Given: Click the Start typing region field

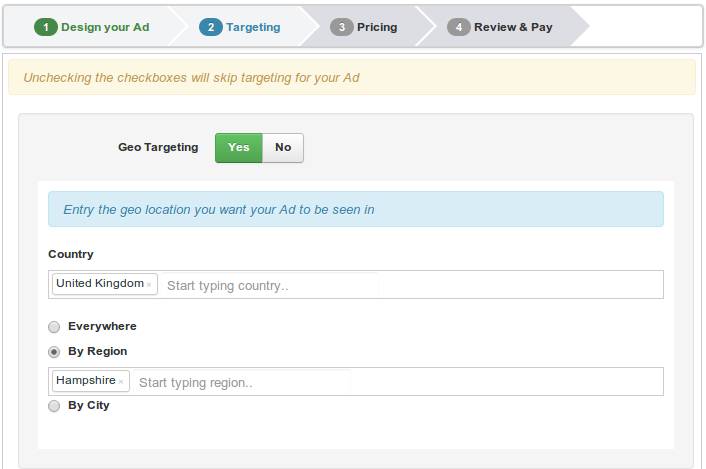Looking at the screenshot, I should (242, 382).
